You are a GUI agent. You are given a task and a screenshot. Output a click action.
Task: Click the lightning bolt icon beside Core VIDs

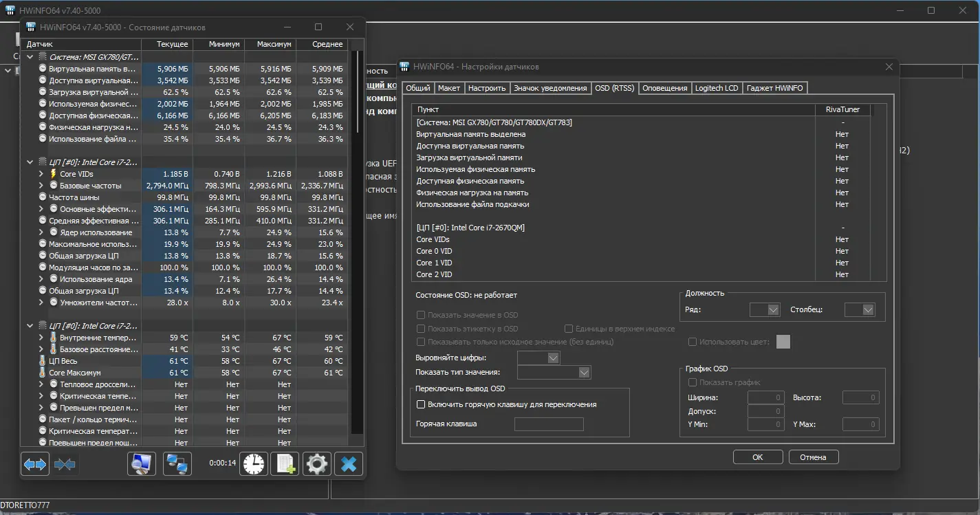coord(53,174)
